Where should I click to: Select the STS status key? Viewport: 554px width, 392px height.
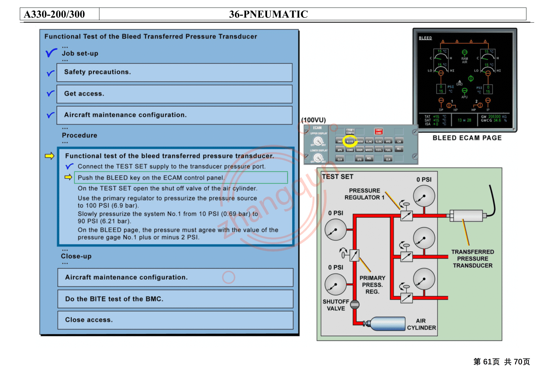(359, 158)
